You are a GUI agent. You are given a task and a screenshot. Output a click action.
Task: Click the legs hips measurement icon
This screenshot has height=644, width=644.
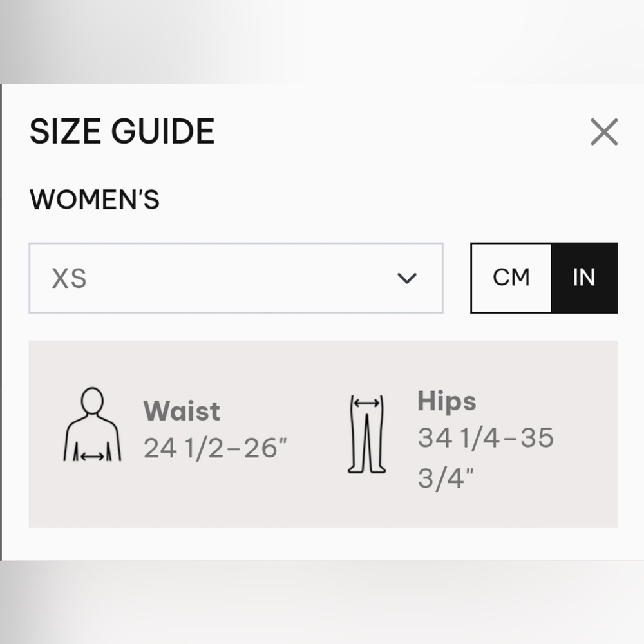367,433
